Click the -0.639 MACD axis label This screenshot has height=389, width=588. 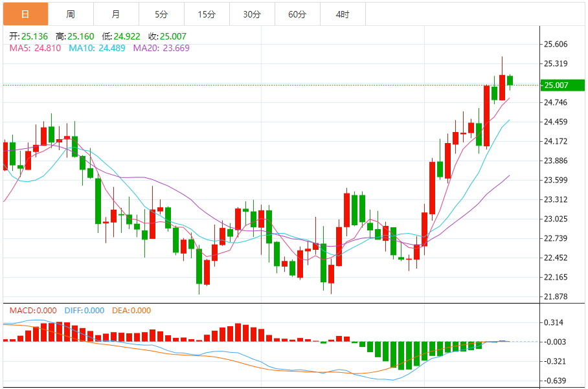coord(554,381)
